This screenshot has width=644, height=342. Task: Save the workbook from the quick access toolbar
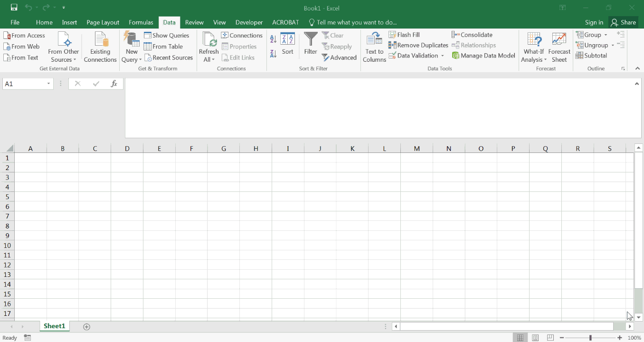tap(14, 8)
